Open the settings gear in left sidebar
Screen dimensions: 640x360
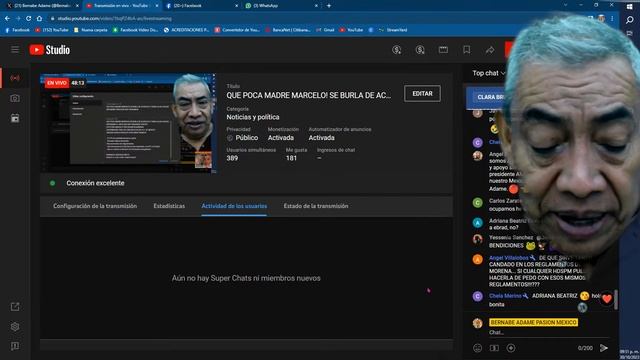[x=15, y=327]
